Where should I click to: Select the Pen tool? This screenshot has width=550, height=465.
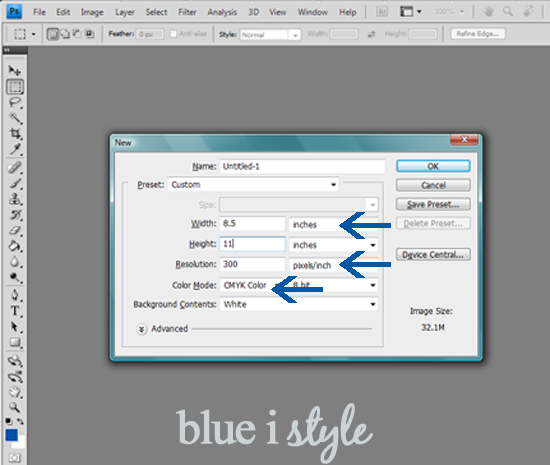15,295
